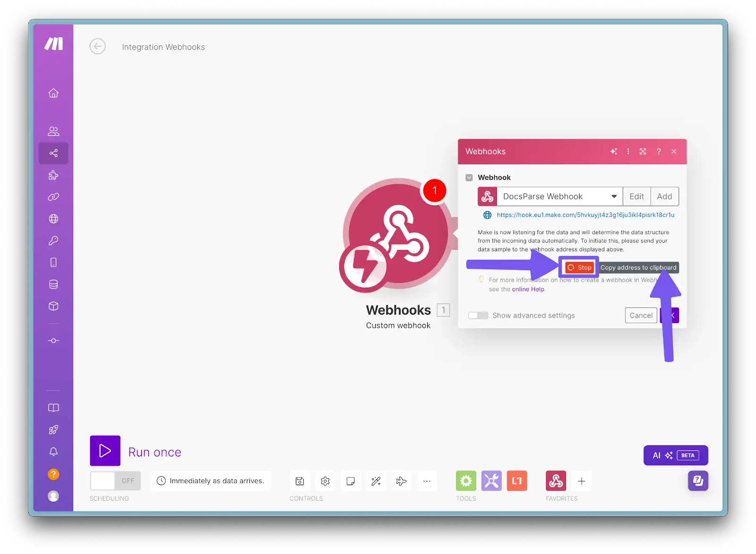Open the Team users sidebar icon
The height and width of the screenshot is (554, 756).
(53, 131)
